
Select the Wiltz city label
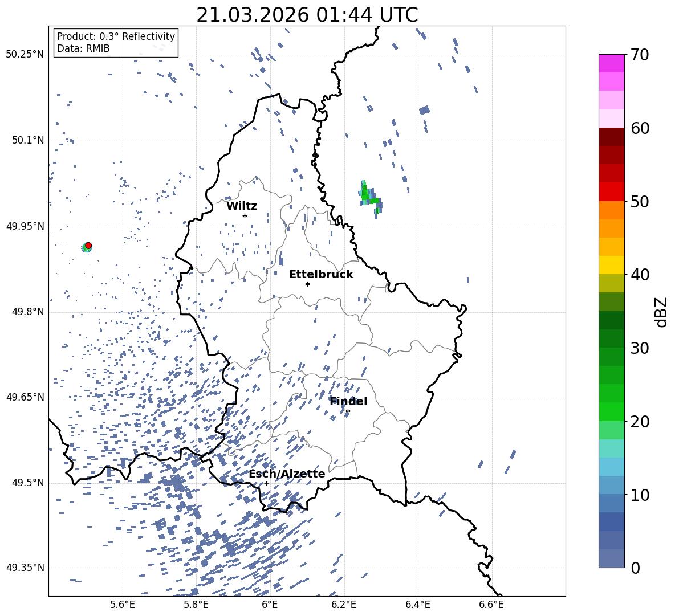coord(242,206)
